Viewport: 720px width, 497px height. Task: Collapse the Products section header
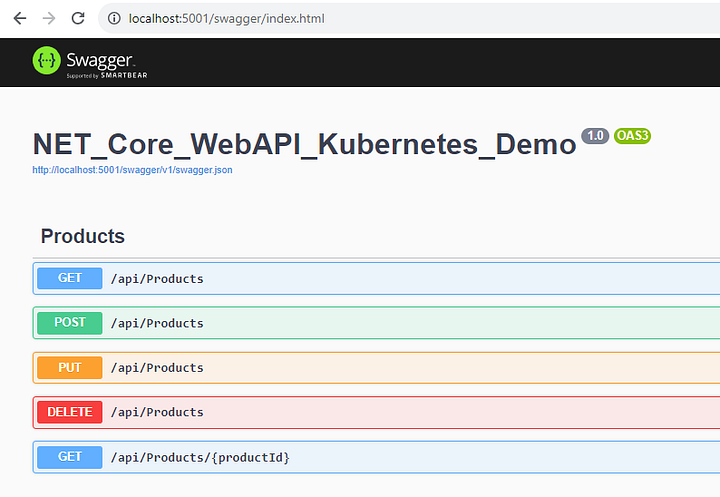(376, 236)
